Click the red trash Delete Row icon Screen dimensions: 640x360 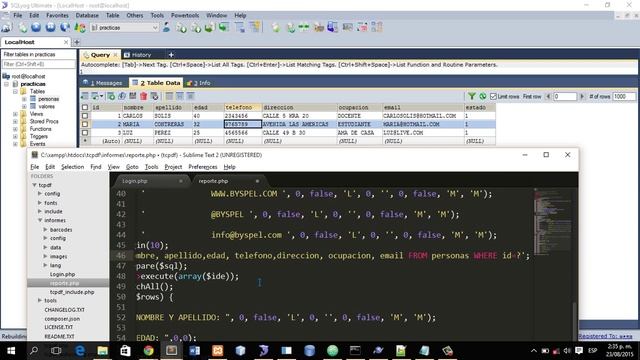pos(143,96)
